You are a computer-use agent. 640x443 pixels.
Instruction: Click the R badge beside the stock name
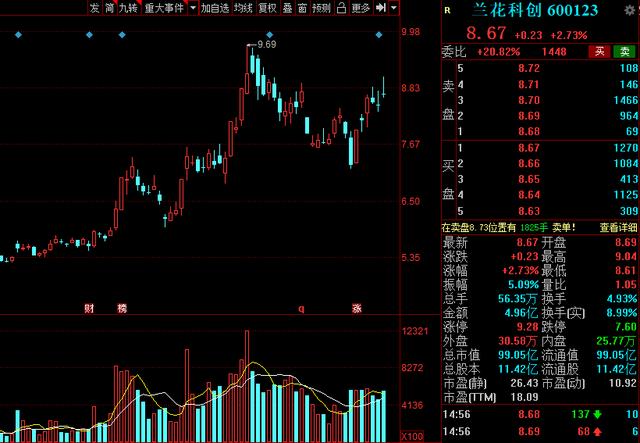[x=448, y=11]
